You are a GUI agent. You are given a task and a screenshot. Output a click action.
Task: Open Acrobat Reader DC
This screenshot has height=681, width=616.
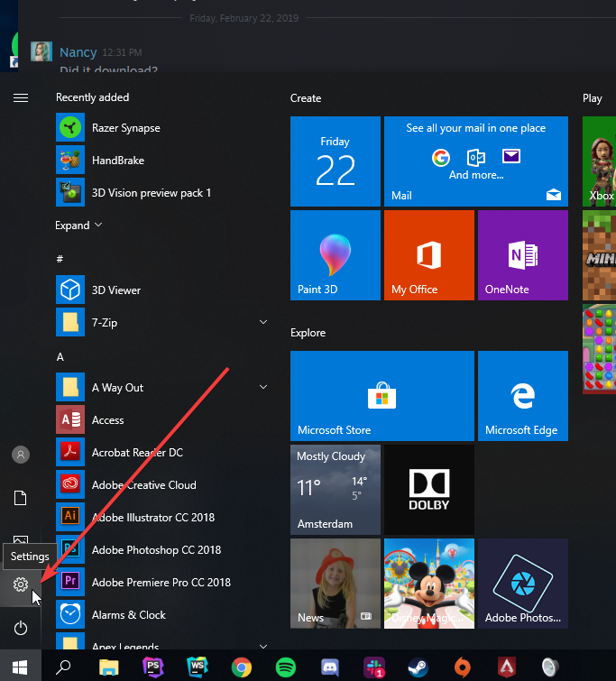click(x=137, y=453)
